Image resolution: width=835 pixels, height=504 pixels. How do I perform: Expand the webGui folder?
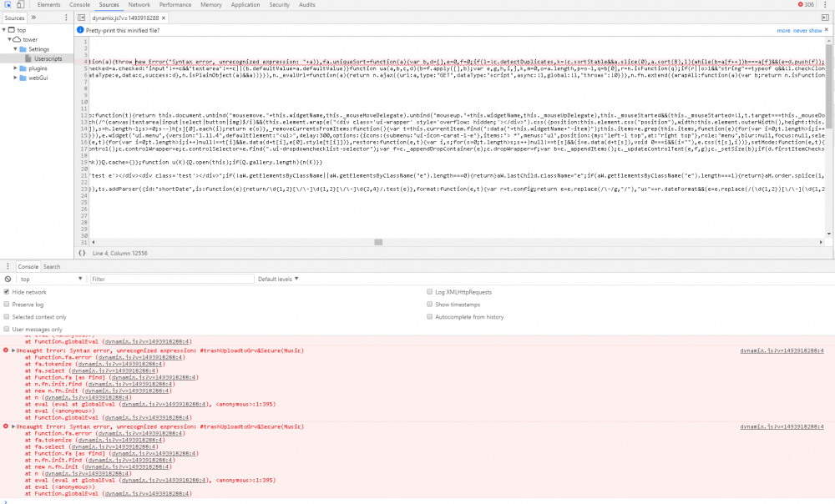15,78
